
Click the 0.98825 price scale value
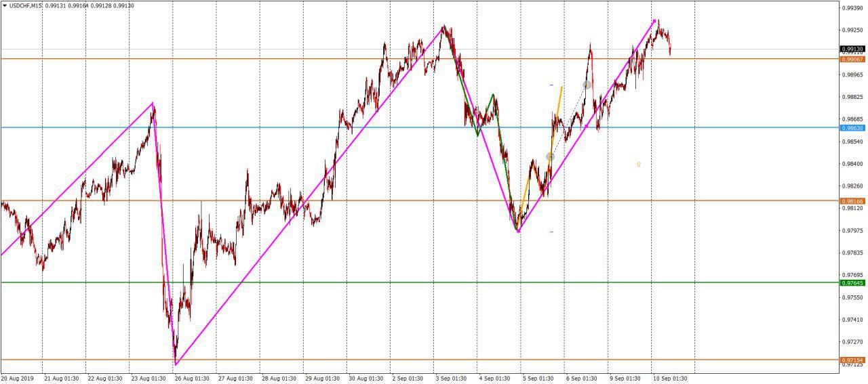(x=852, y=97)
